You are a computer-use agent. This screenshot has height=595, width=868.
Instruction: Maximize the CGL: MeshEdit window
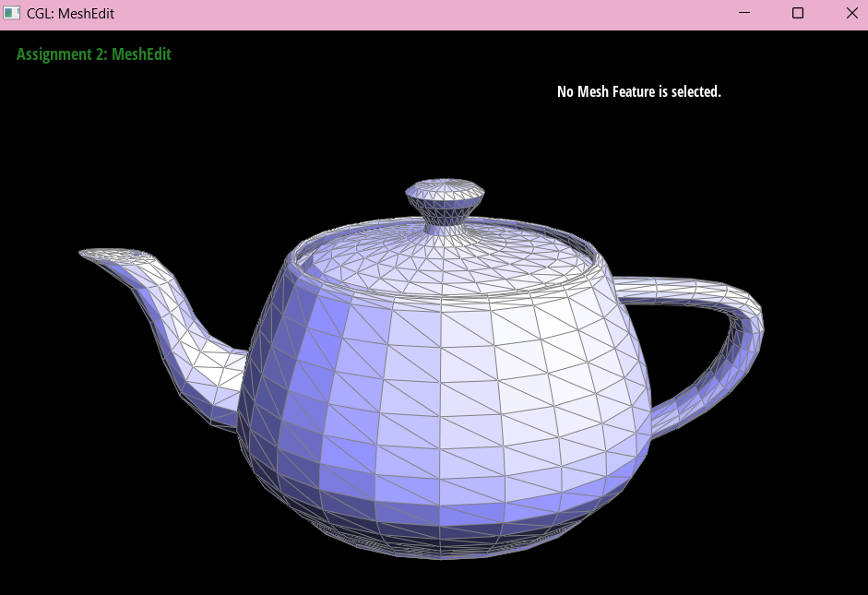click(798, 13)
